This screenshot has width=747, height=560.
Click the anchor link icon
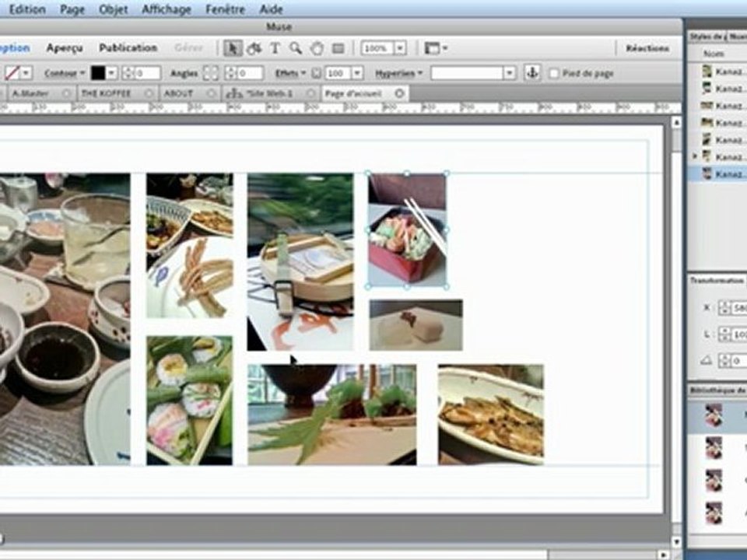coord(532,73)
